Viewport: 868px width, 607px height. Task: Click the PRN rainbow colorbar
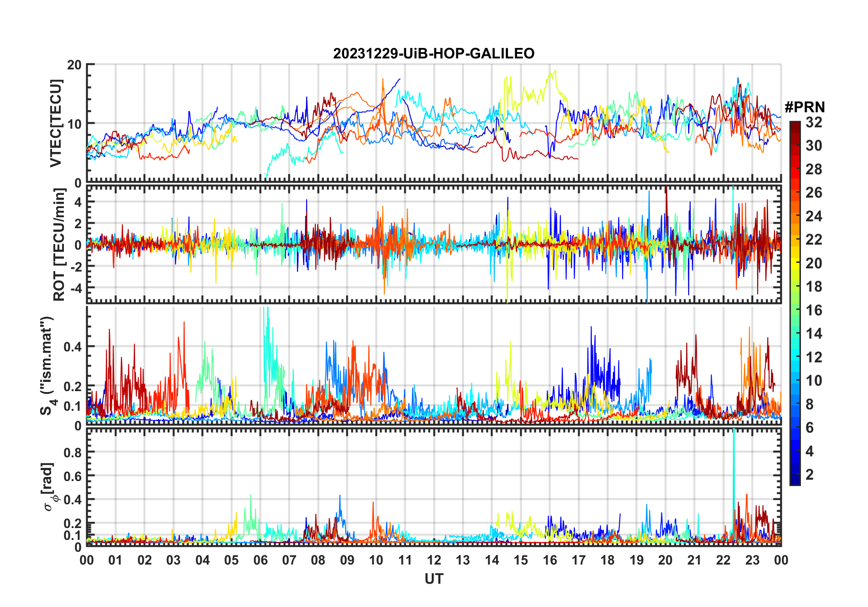pos(795,303)
